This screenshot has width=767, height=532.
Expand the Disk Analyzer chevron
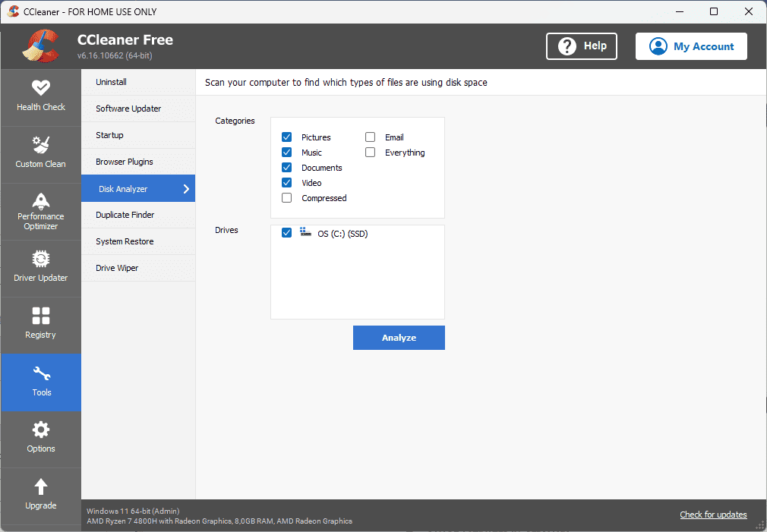[x=185, y=188]
